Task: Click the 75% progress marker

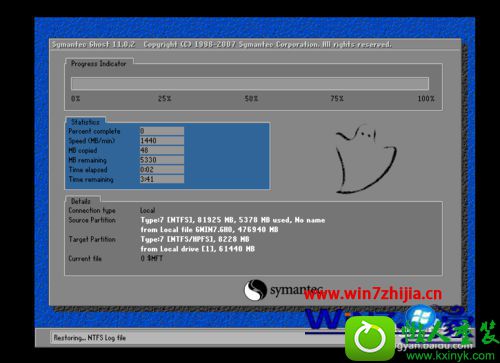Action: pos(337,99)
